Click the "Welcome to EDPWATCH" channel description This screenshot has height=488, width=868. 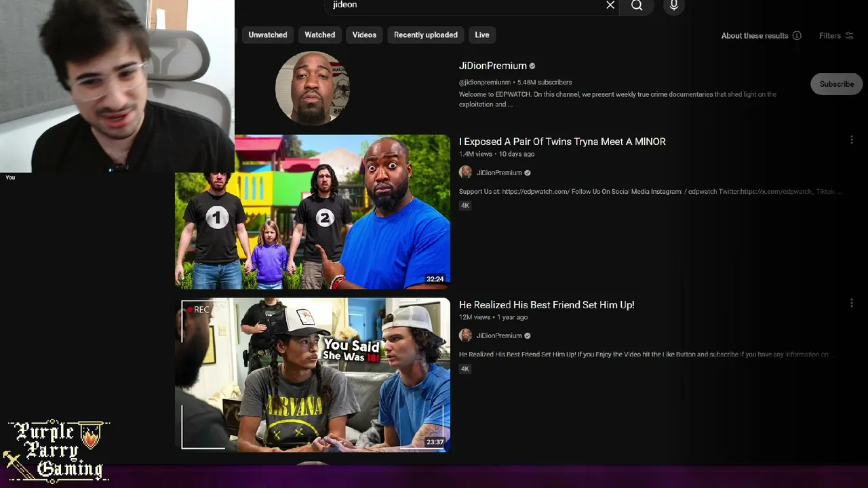[618, 99]
